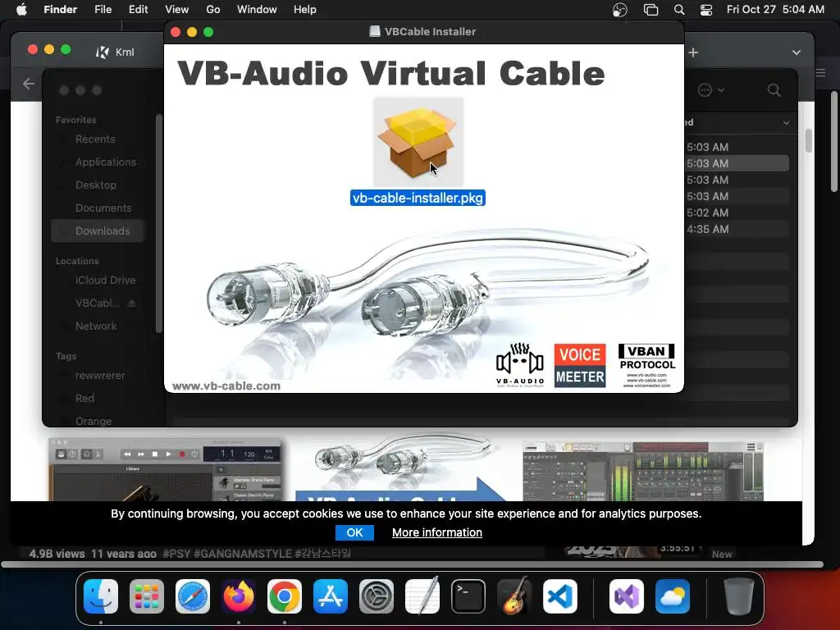The width and height of the screenshot is (840, 630).
Task: Open the More information cookie link
Action: [x=437, y=532]
